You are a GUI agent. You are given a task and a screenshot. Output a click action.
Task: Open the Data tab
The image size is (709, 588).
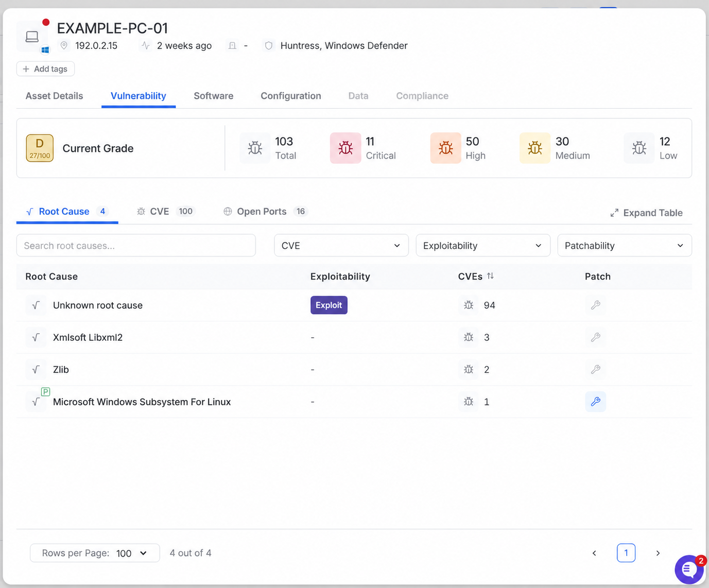pyautogui.click(x=358, y=96)
